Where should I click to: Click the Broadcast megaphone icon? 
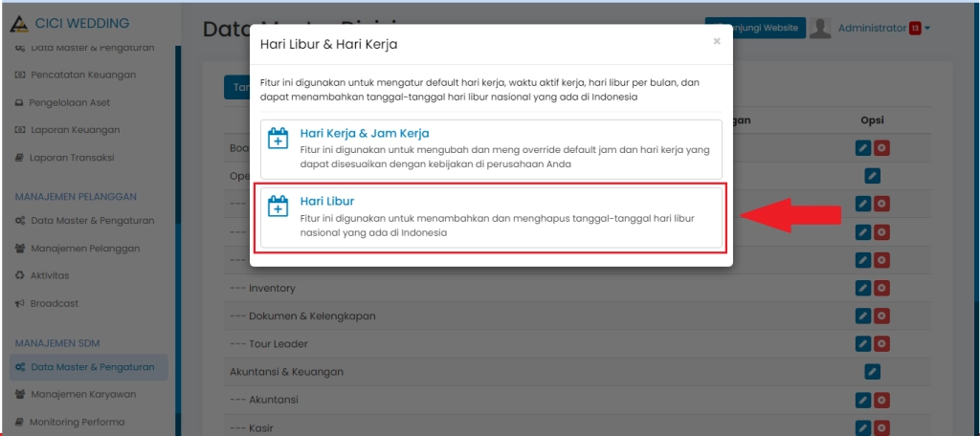tap(19, 304)
